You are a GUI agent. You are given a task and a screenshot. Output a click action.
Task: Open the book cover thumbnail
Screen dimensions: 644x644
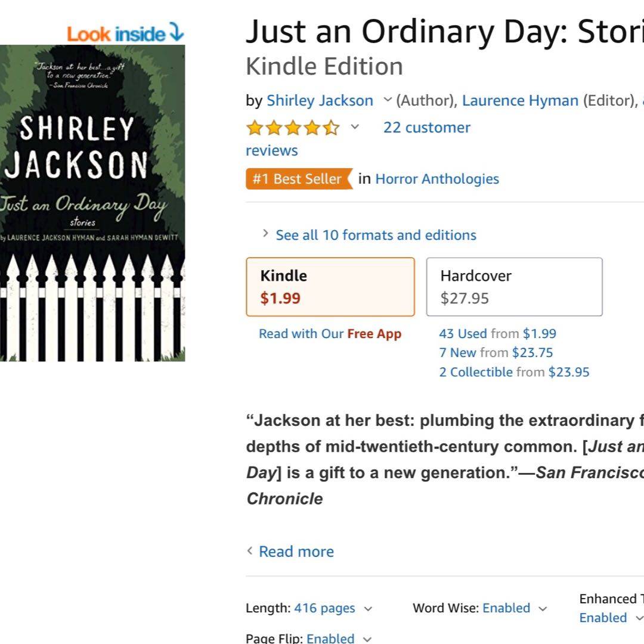tap(92, 203)
